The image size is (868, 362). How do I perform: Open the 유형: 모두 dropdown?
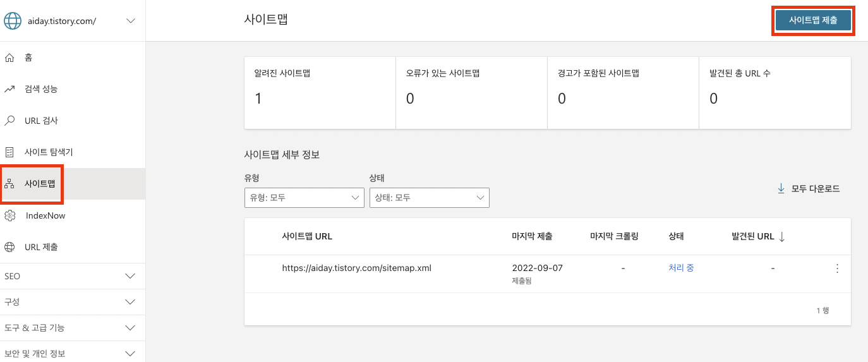(304, 197)
